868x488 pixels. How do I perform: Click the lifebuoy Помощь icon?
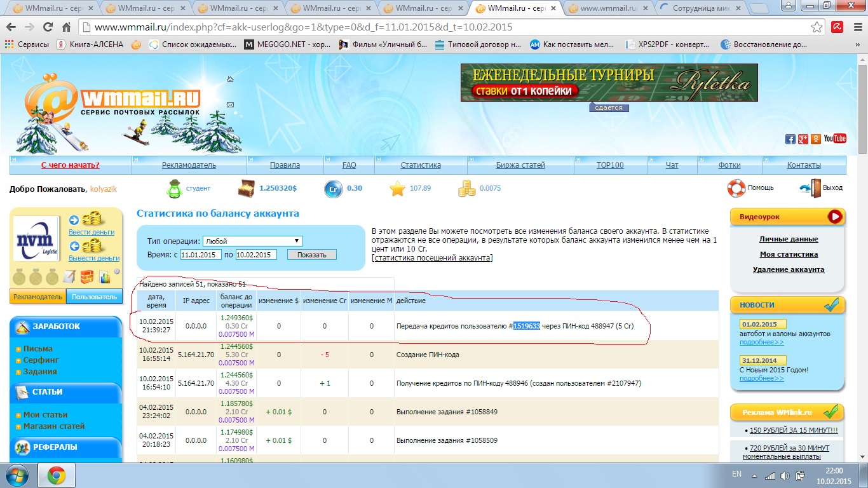pyautogui.click(x=736, y=188)
